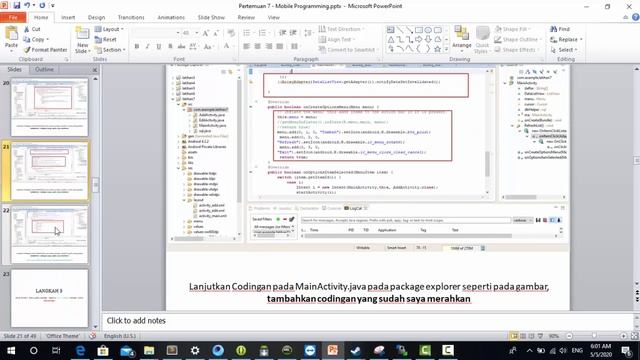This screenshot has width=640, height=360.
Task: Pick the Rectangle shape in the shapes gallery
Action: [x=419, y=30]
